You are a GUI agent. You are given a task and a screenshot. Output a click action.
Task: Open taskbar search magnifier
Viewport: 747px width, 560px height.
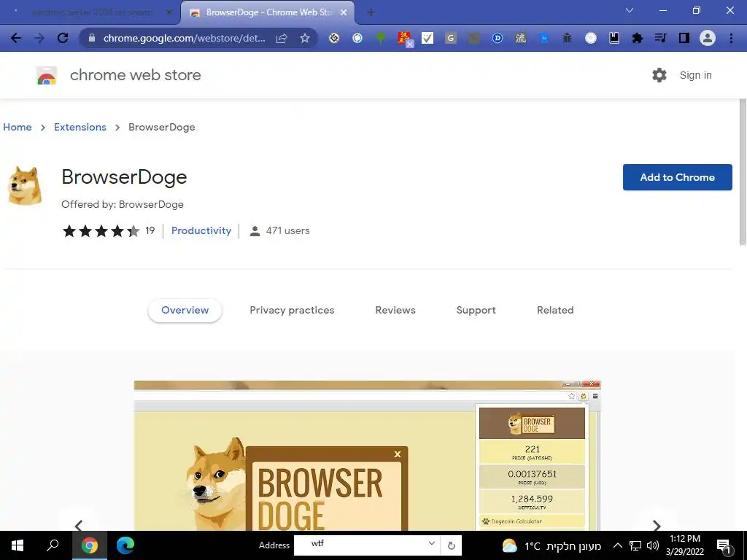pos(53,545)
